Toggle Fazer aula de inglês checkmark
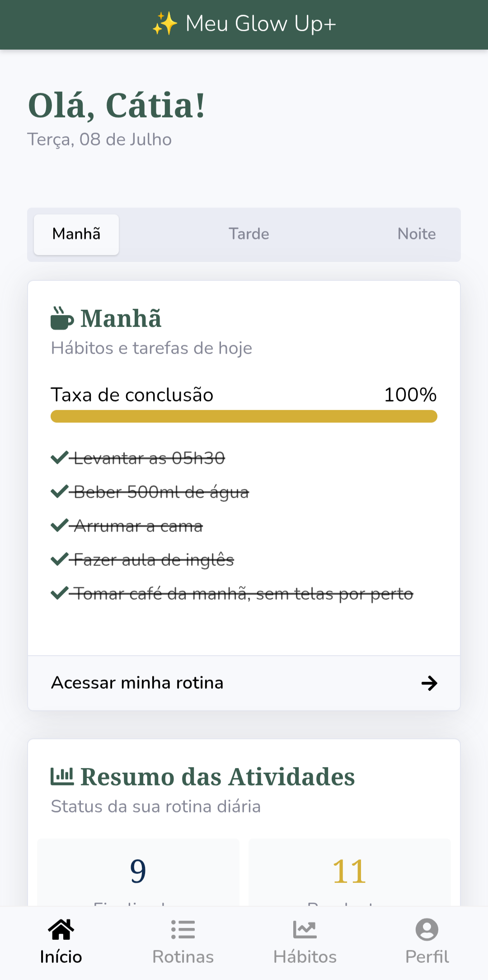The image size is (488, 980). (x=60, y=560)
